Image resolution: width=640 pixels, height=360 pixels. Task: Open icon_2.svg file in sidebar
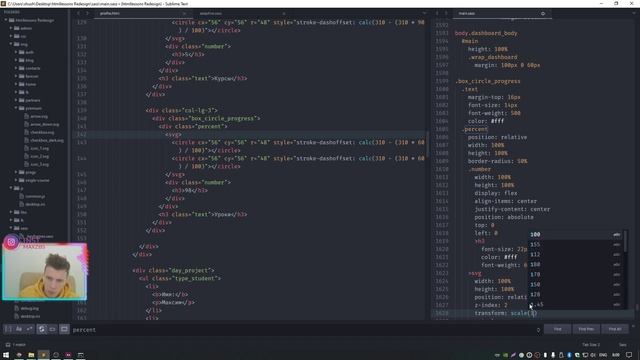(39, 156)
